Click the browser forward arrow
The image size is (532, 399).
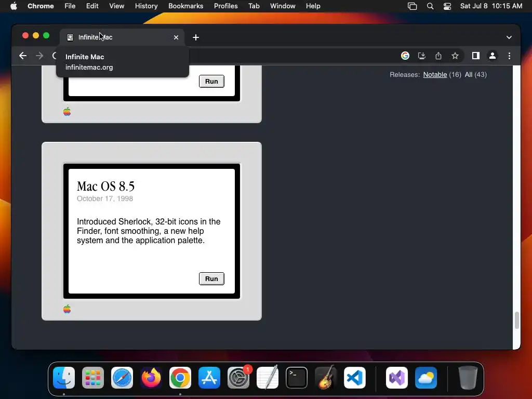[x=39, y=56]
